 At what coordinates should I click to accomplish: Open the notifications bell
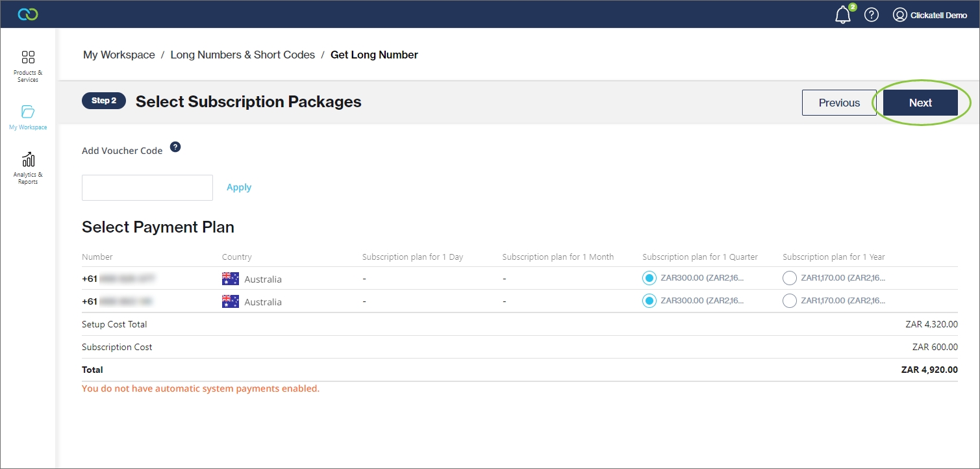(x=842, y=15)
